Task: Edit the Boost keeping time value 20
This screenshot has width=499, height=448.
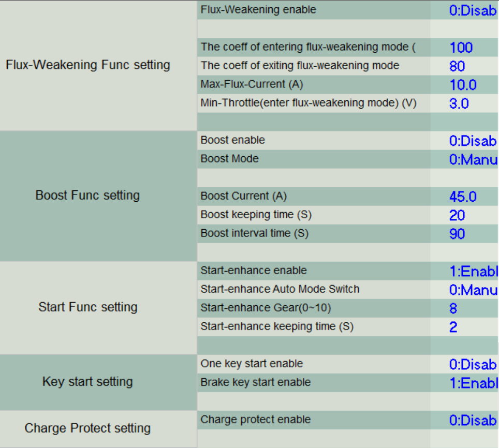Action: tap(458, 215)
